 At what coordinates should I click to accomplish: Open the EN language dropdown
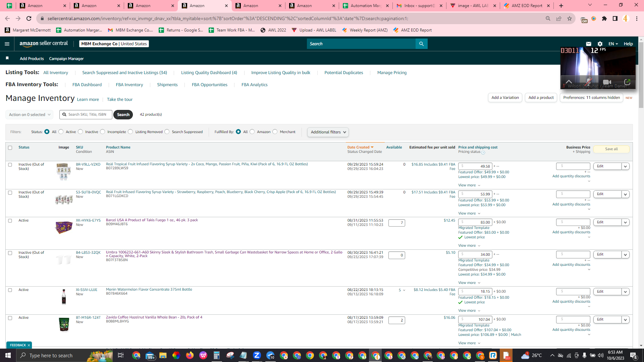tap(613, 44)
